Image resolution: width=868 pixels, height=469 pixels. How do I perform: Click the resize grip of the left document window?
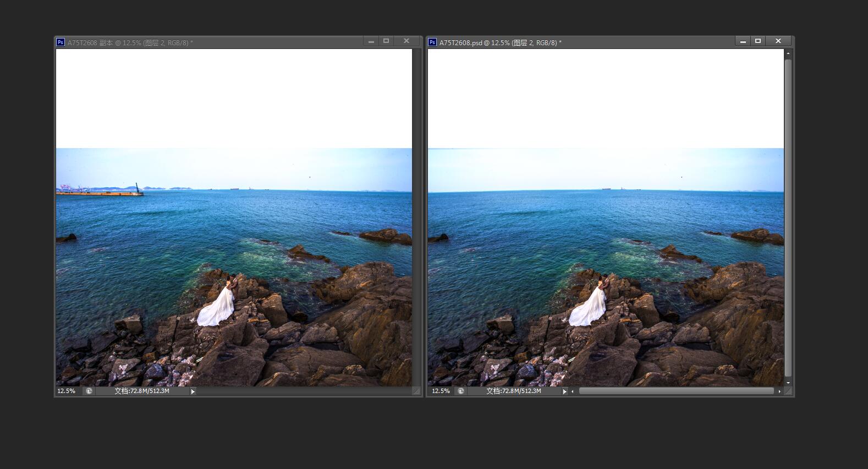(416, 391)
